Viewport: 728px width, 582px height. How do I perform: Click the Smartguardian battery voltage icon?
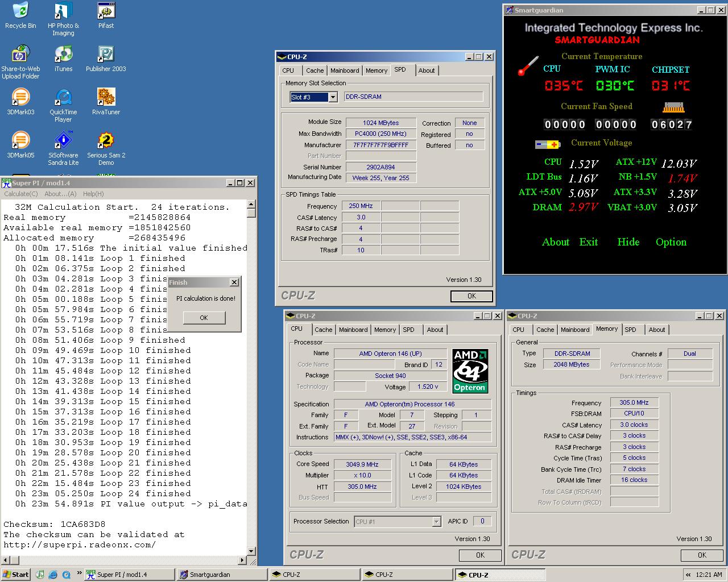[x=548, y=144]
